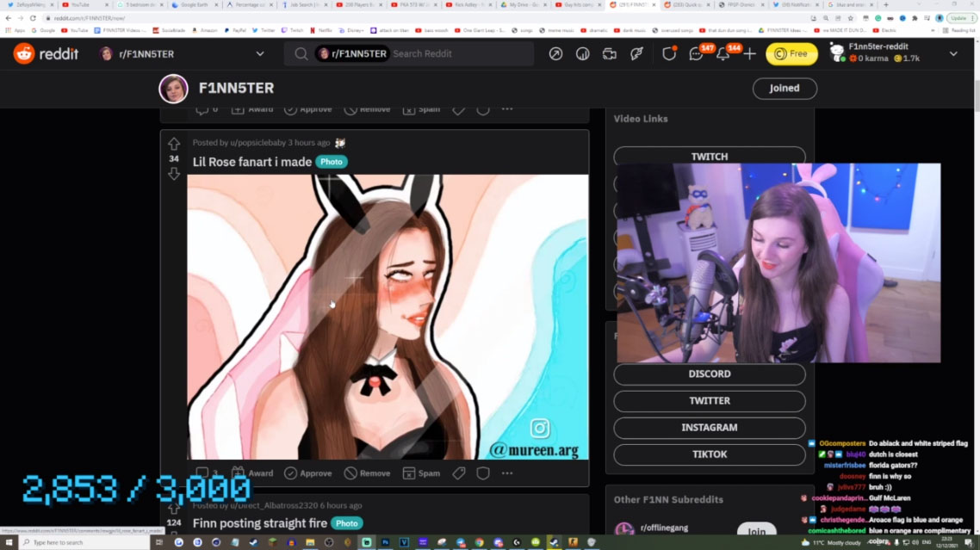Open Finn posting straight fire post title
This screenshot has height=550, width=980.
[260, 523]
